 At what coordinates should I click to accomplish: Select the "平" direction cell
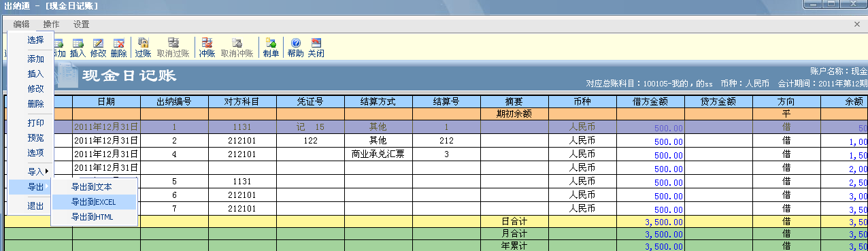(x=786, y=114)
